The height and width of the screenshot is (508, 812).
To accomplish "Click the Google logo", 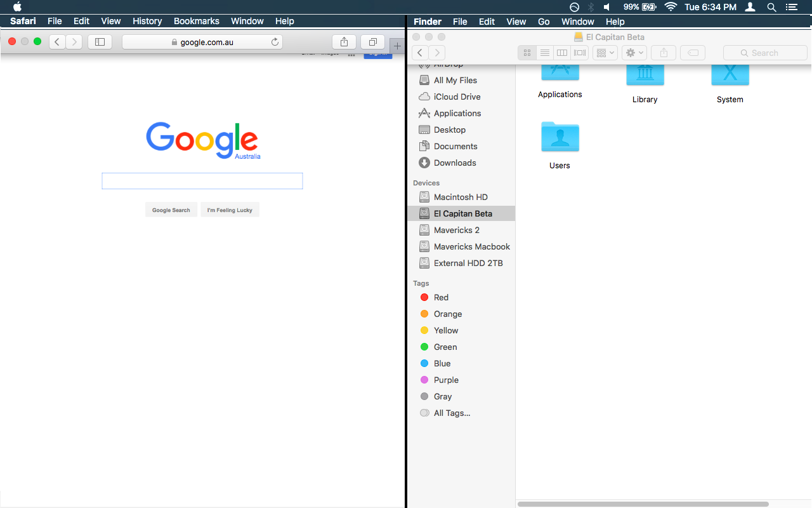I will tap(202, 140).
